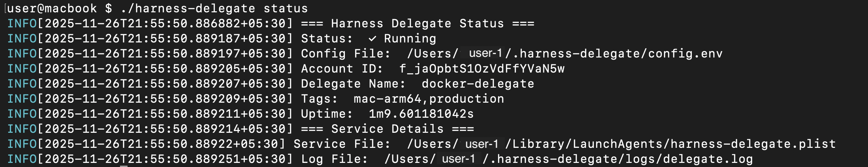The image size is (868, 167).
Task: Click the Log File label
Action: pos(334,159)
